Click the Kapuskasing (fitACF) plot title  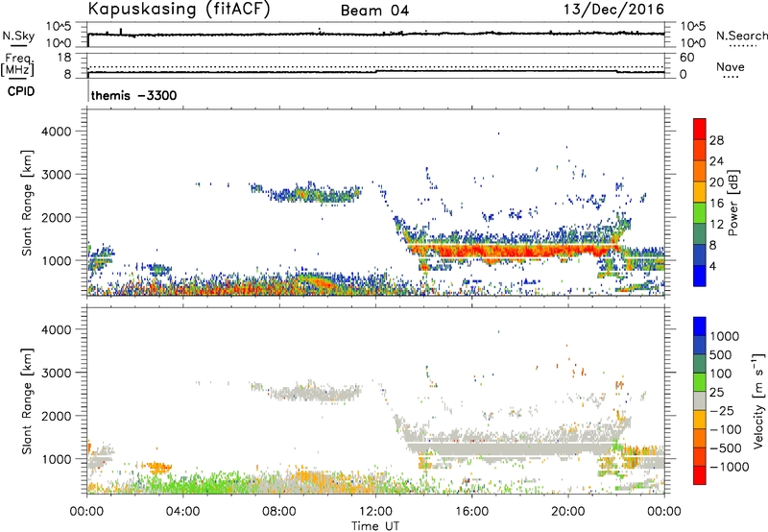click(179, 10)
